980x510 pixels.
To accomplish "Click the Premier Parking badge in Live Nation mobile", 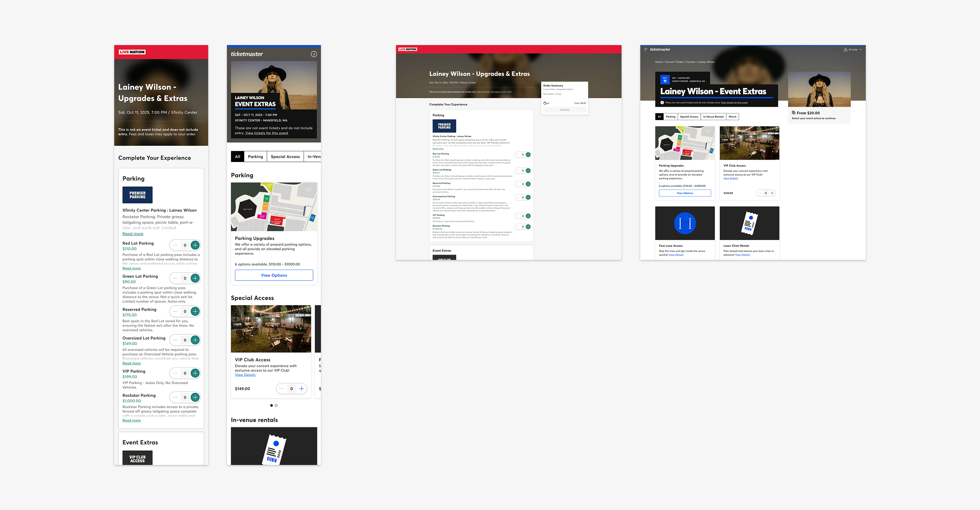I will pos(137,195).
